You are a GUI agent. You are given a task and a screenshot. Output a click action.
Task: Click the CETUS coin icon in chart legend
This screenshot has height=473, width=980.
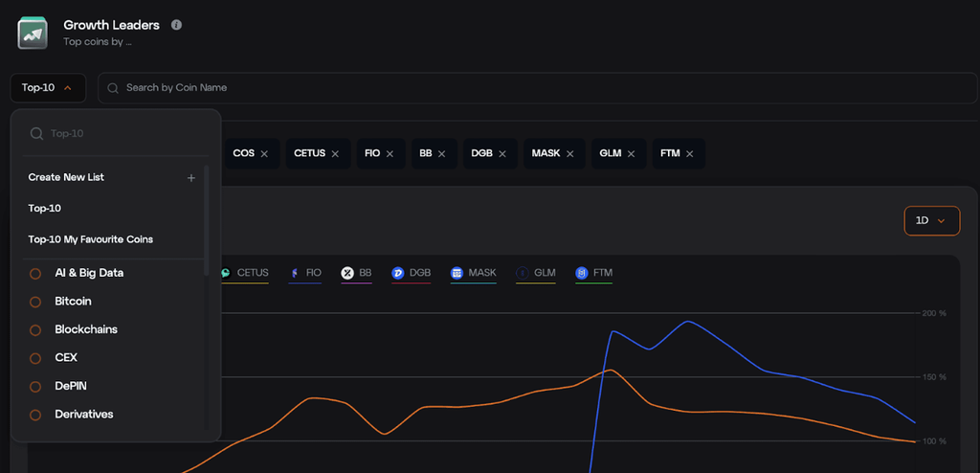pyautogui.click(x=226, y=273)
